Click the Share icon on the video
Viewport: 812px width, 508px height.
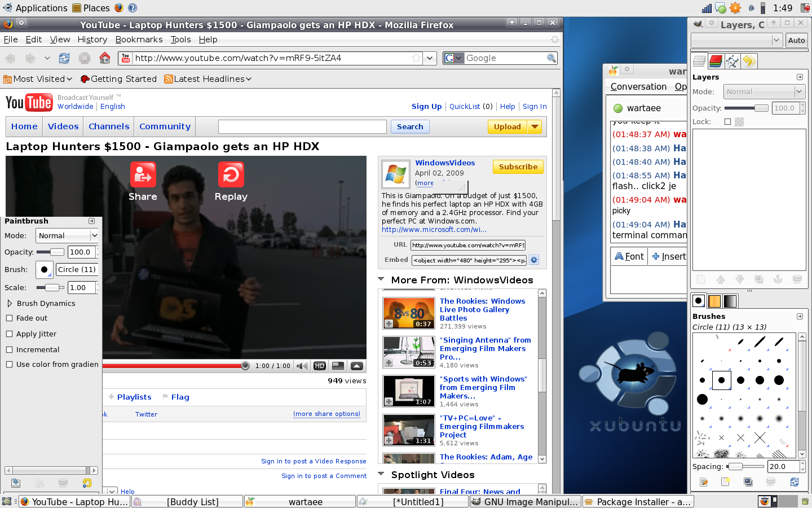tap(143, 174)
